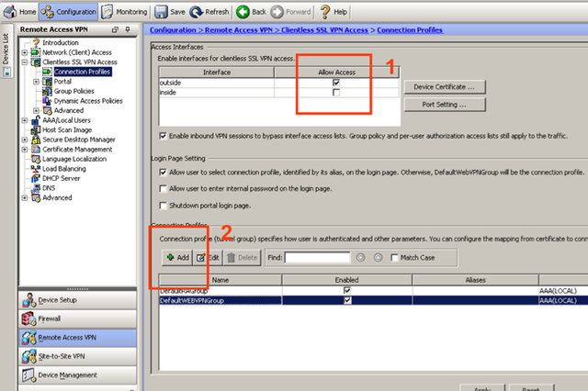The width and height of the screenshot is (588, 391).
Task: Select the DefaultWEBVPNGroup name cell
Action: click(x=220, y=300)
